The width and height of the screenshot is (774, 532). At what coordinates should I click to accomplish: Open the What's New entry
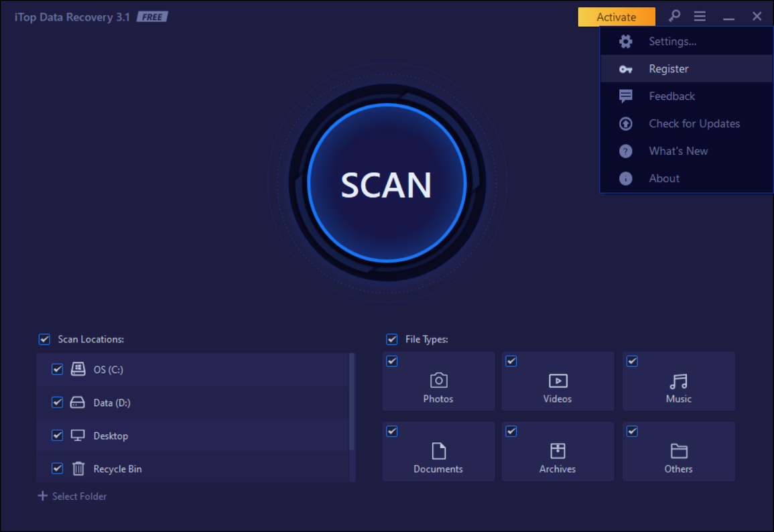pyautogui.click(x=686, y=151)
